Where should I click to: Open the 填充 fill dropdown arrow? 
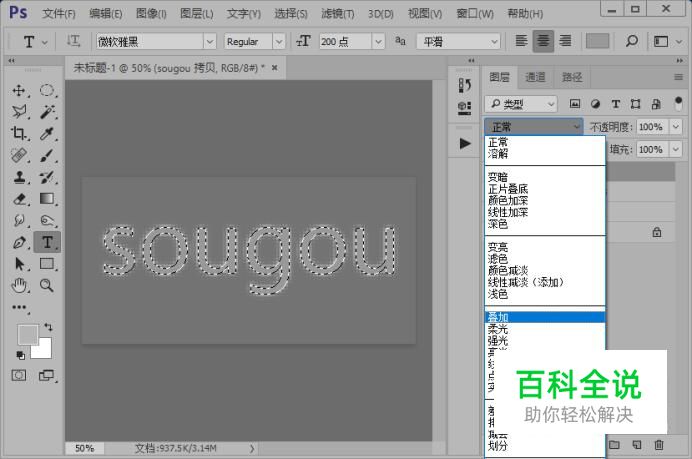coord(676,150)
